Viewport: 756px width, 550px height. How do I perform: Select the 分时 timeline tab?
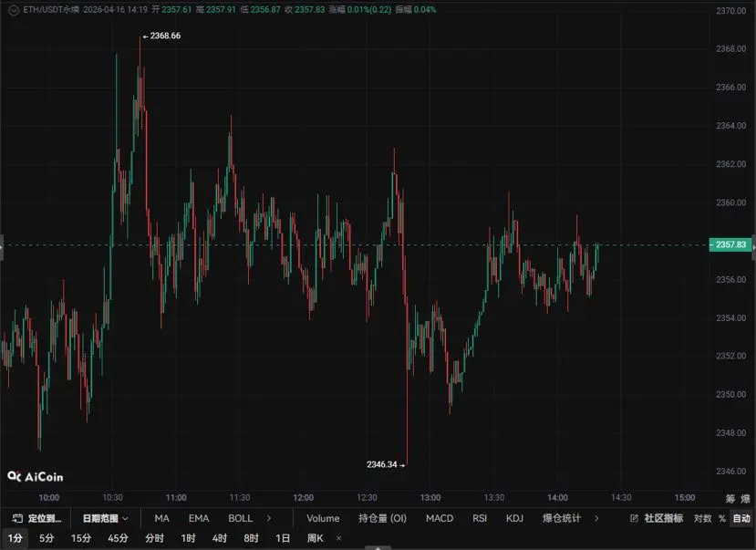click(x=155, y=538)
